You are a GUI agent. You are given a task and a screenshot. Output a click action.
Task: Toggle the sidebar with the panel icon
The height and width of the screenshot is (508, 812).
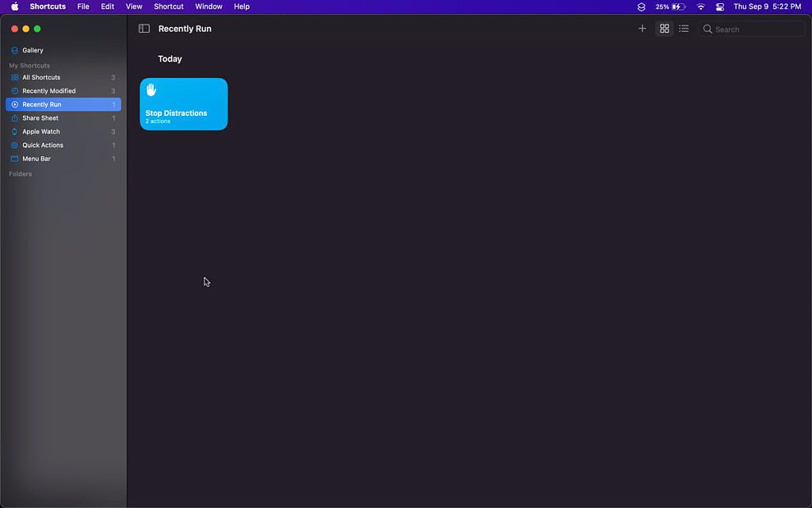point(144,28)
